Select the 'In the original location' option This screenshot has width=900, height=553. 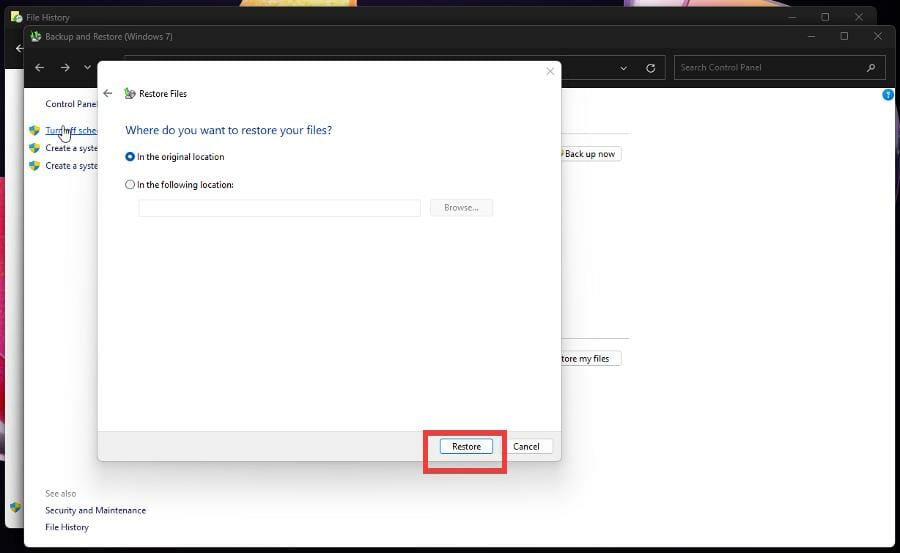(x=130, y=157)
